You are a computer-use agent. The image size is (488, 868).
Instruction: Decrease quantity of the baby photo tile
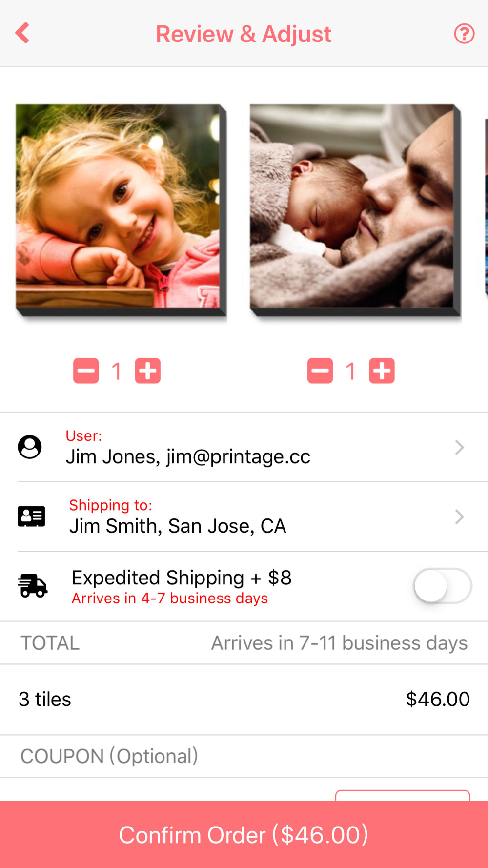click(x=320, y=371)
